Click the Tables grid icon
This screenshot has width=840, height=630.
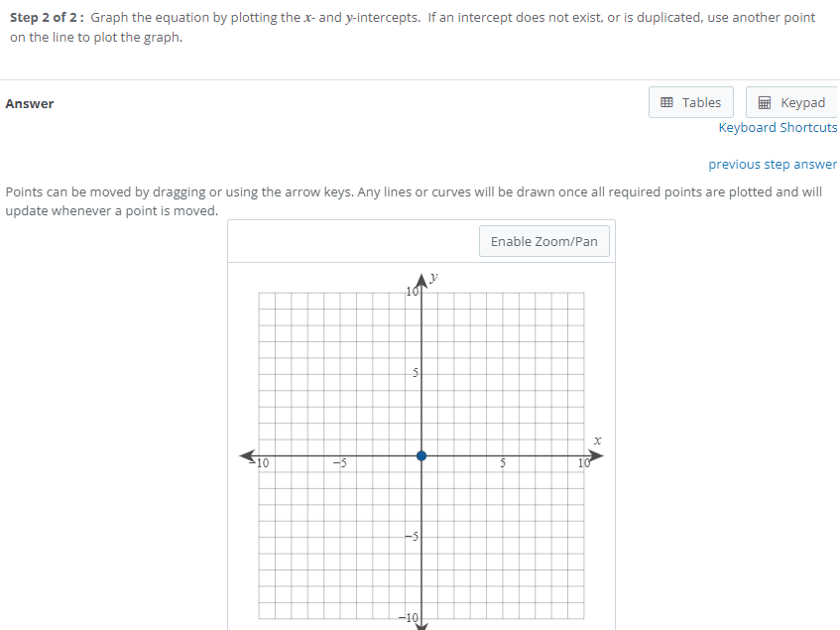666,102
